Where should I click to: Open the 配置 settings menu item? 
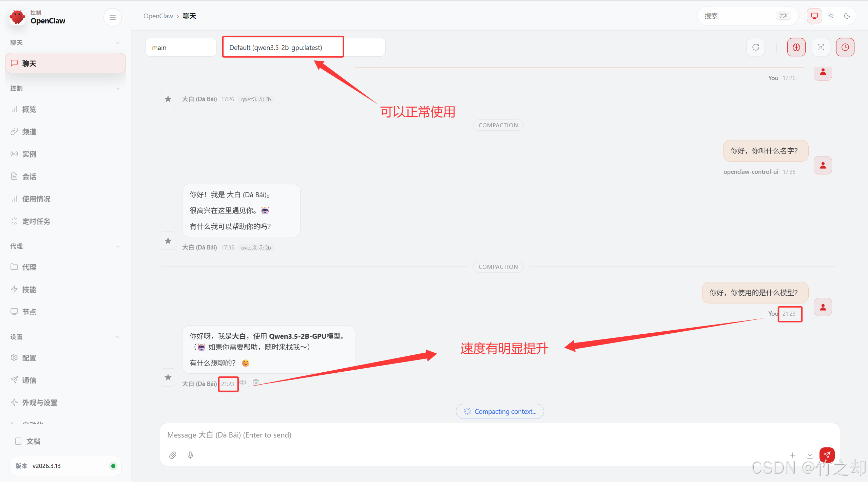tap(29, 358)
